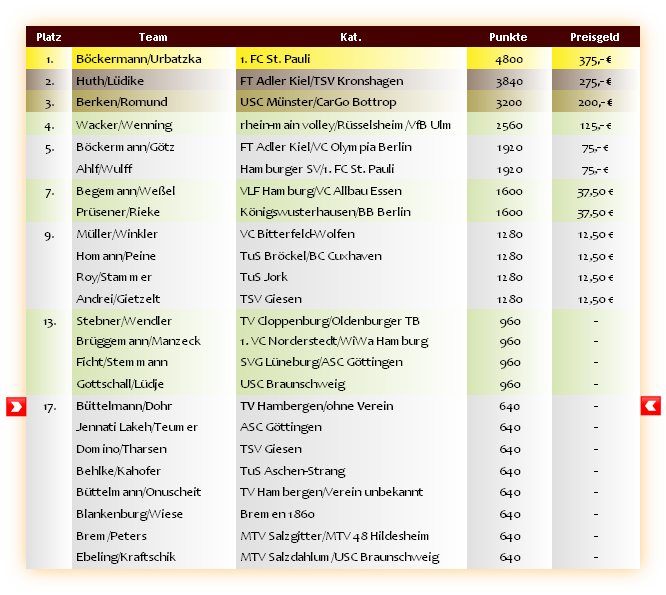
Task: Select team Büttelmann/Onuscheit
Action: [138, 492]
